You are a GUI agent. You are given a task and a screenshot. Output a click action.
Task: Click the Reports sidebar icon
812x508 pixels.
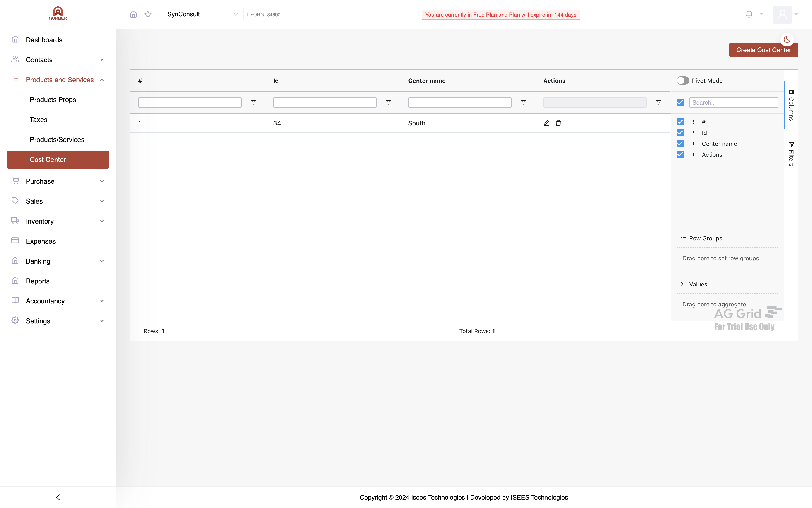click(15, 281)
